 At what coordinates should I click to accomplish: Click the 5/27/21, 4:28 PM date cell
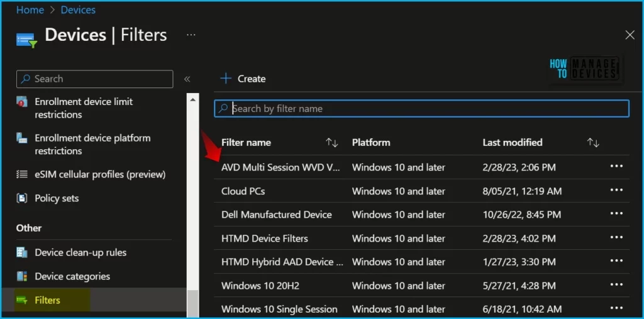(x=519, y=286)
